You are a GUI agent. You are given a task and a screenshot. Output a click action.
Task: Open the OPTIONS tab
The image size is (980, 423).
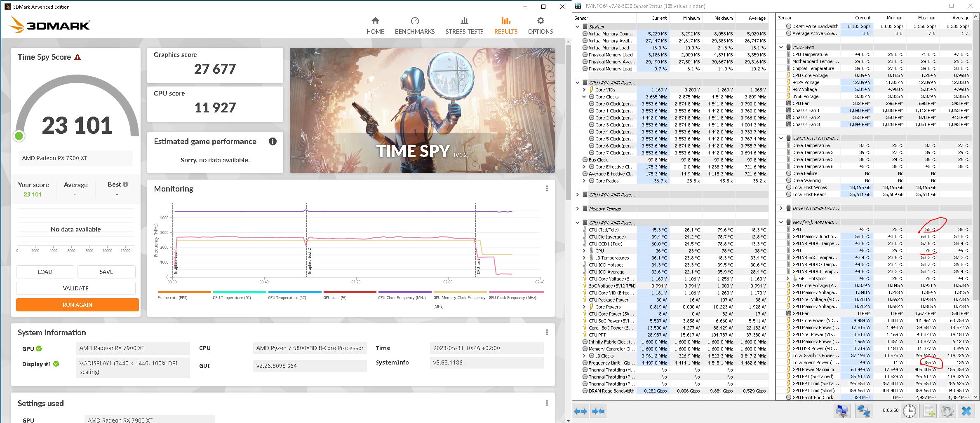click(x=541, y=26)
